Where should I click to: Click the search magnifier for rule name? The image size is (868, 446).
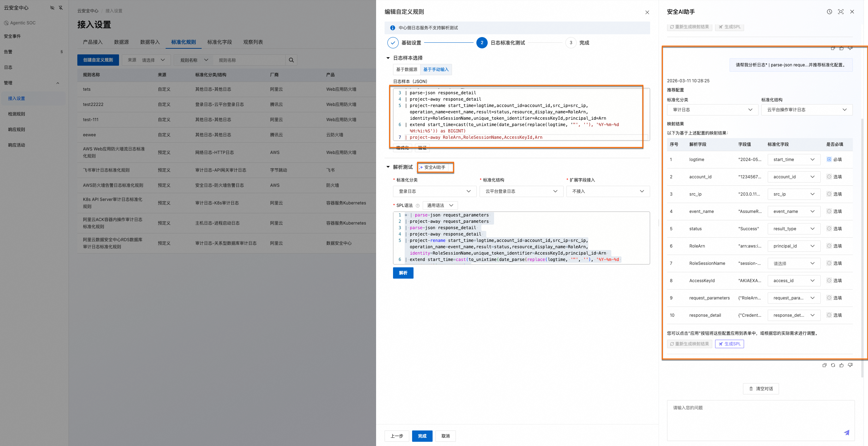(291, 60)
